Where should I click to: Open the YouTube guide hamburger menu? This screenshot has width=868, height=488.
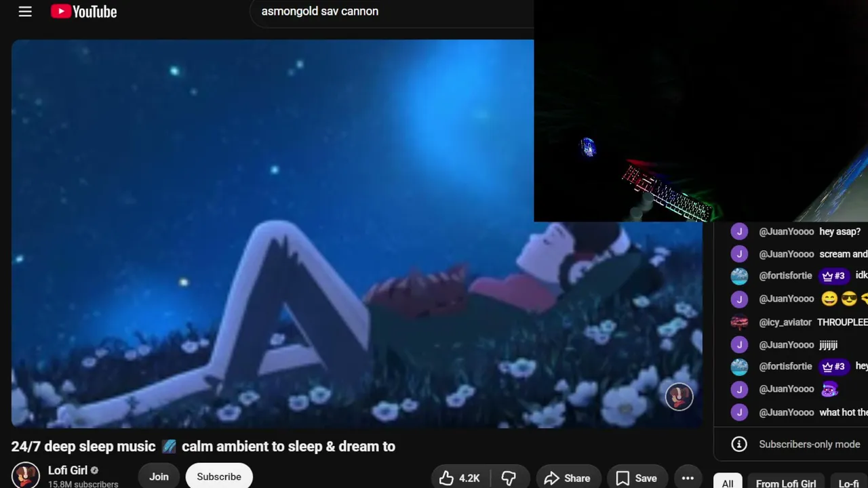25,12
